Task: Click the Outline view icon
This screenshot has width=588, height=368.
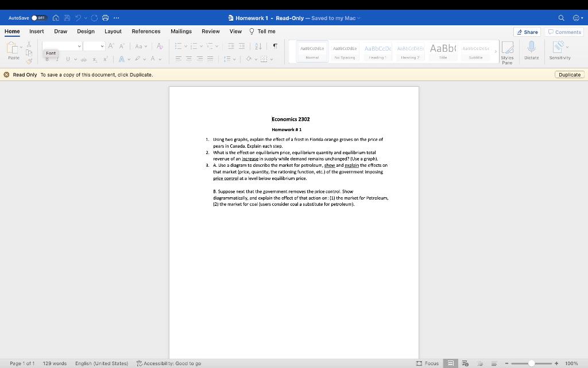Action: pos(480,363)
